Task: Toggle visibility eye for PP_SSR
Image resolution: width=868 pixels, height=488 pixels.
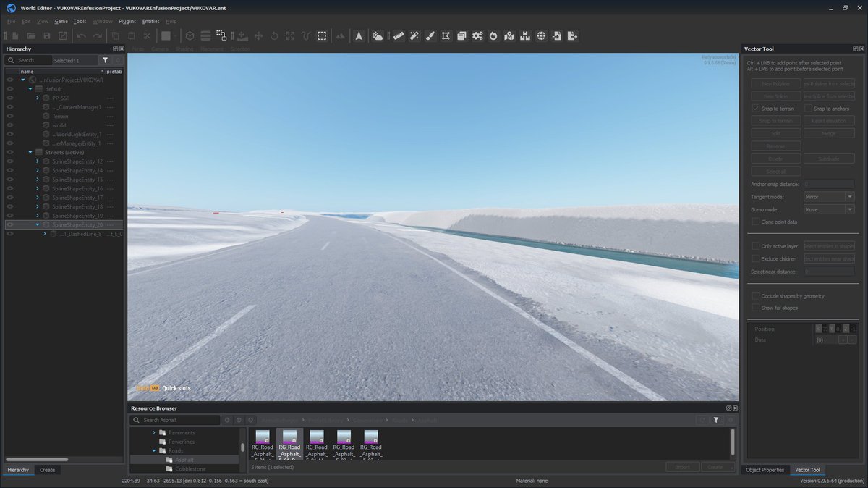Action: (x=10, y=98)
